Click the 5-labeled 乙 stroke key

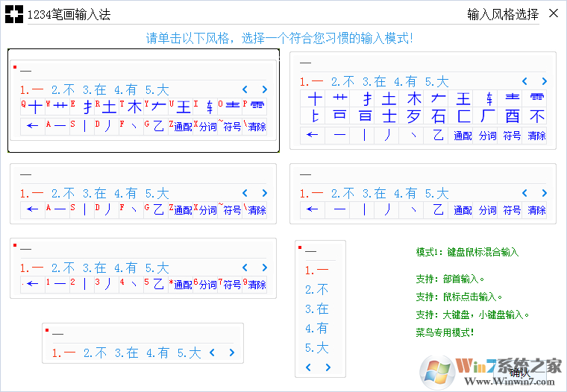point(156,284)
